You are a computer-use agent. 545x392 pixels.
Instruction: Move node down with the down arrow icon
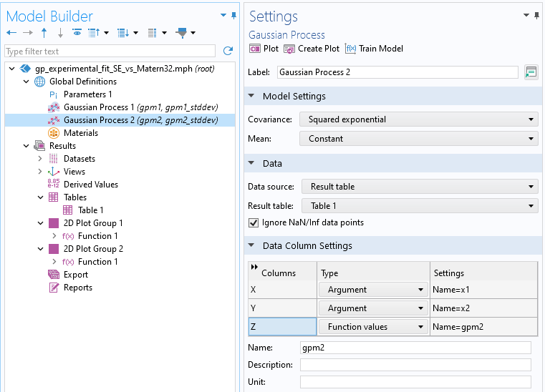click(60, 33)
